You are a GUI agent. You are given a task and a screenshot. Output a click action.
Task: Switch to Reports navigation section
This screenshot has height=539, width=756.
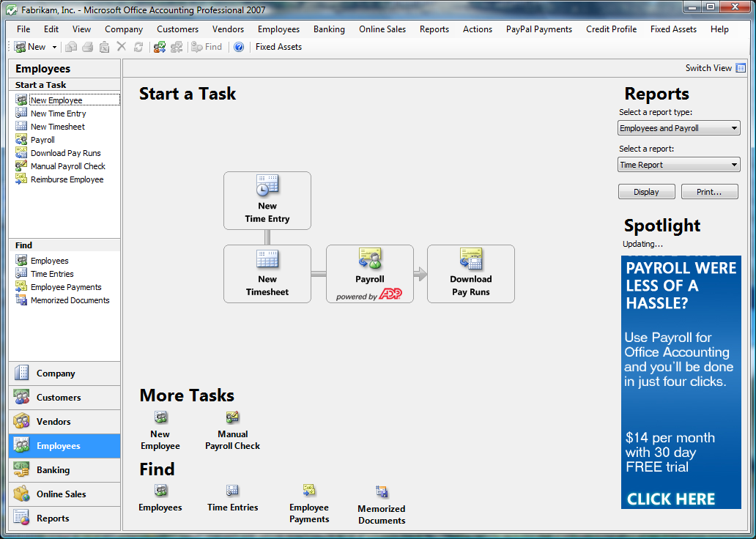64,518
